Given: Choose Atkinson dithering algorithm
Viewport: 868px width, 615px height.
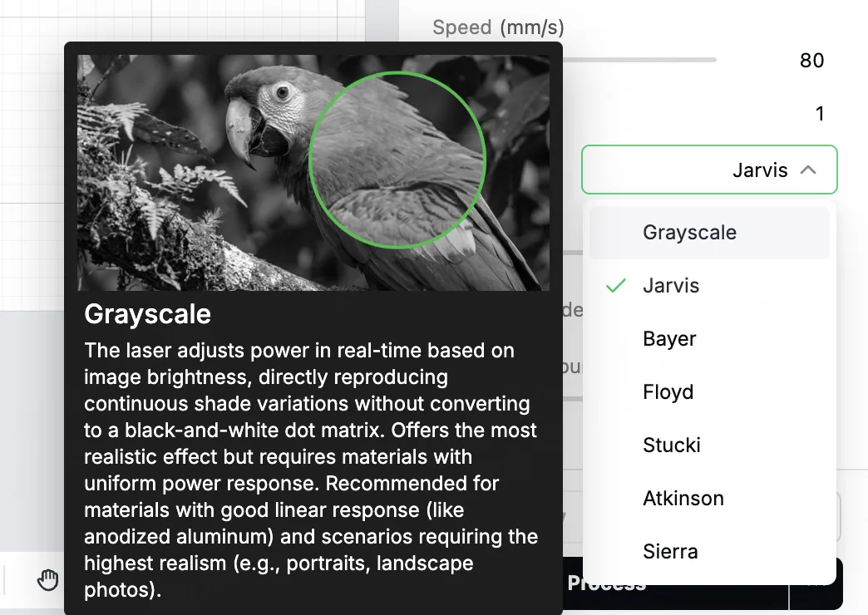Looking at the screenshot, I should point(710,498).
